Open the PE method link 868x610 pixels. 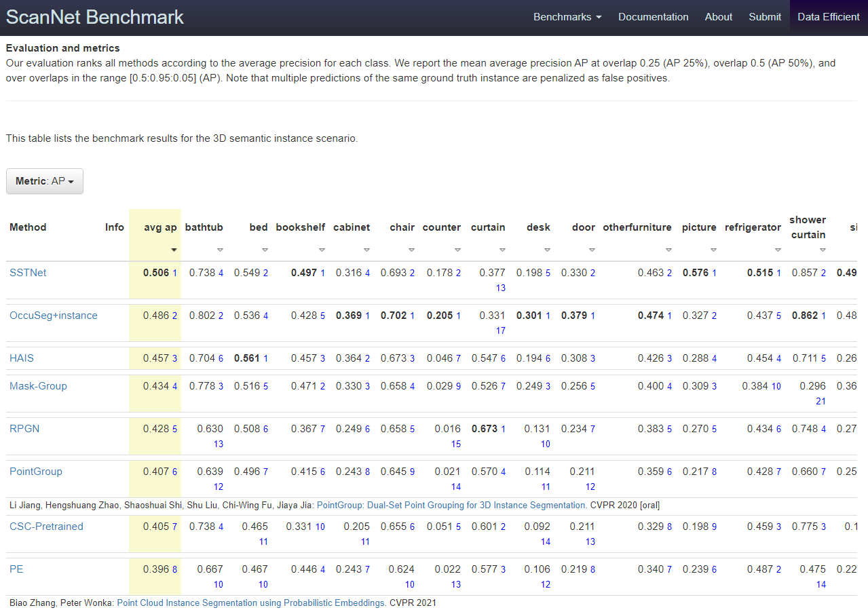pos(16,569)
